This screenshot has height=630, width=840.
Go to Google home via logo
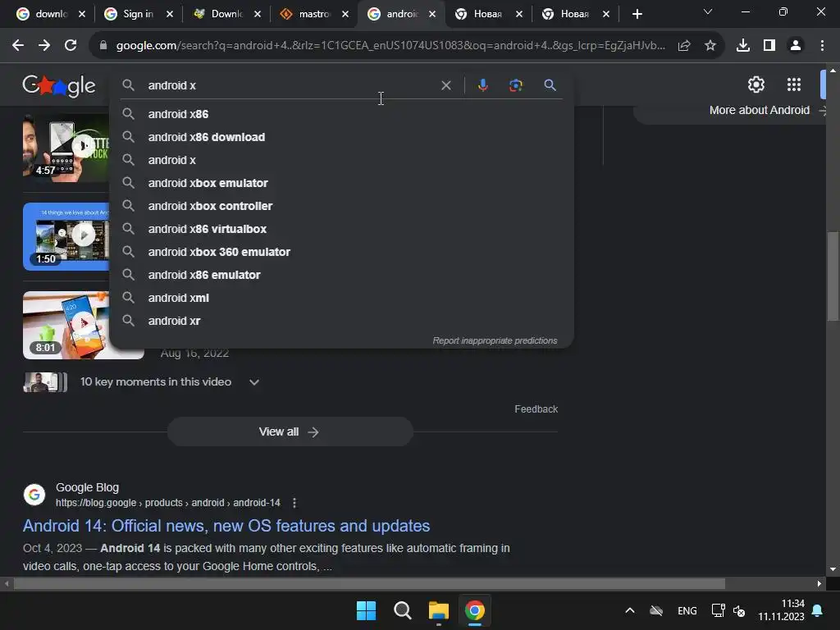tap(59, 85)
